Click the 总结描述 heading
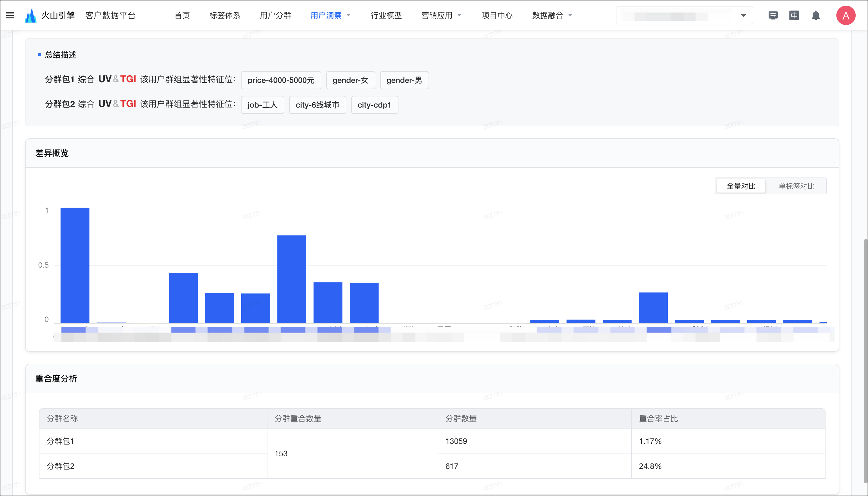Screen dimensions: 868x496 click(x=61, y=55)
